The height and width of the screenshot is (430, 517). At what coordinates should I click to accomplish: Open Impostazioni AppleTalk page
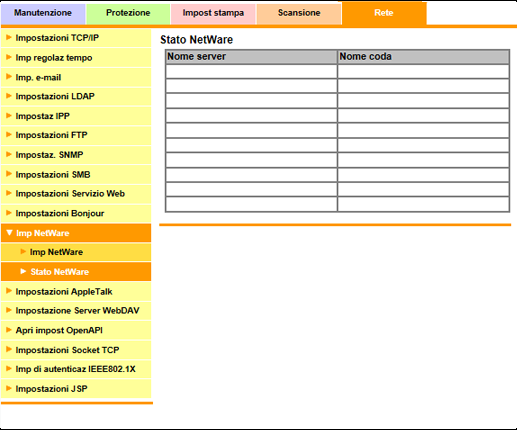point(76,292)
